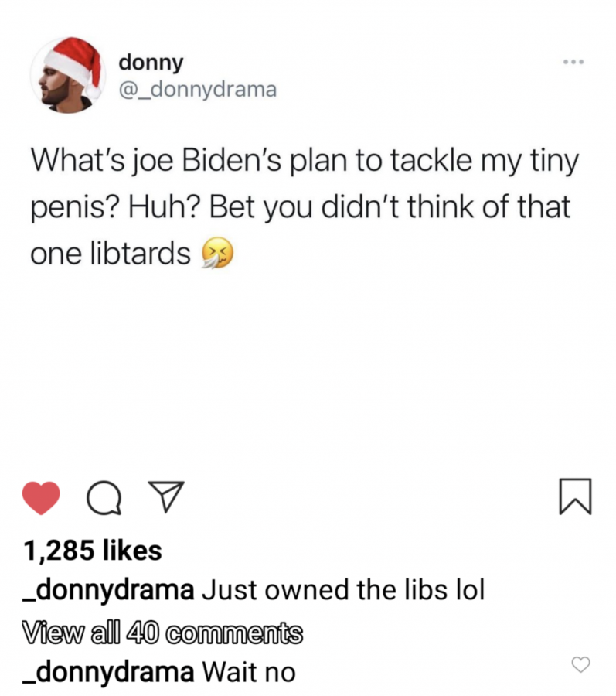Unlike the post via red heart icon
This screenshot has height=696, width=616.
point(41,497)
